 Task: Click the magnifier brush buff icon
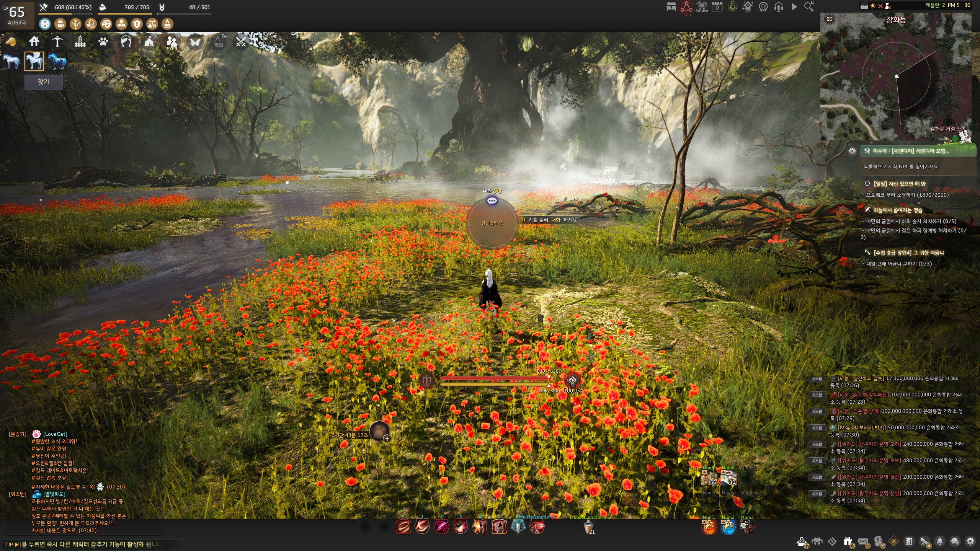(x=91, y=24)
